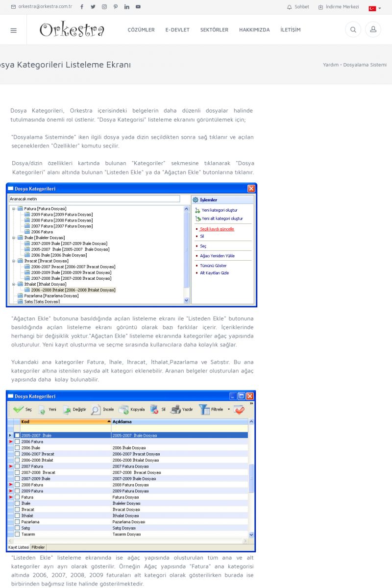Viewport: 392px width, 588px height.
Task: Go to the HAKKIMIZDA page
Action: (254, 30)
